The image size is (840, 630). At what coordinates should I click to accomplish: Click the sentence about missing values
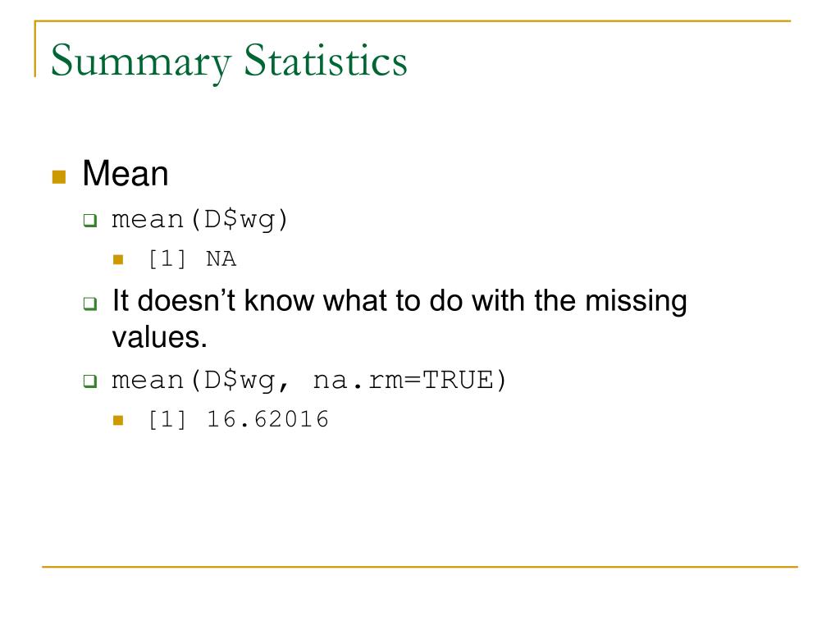[x=399, y=319]
